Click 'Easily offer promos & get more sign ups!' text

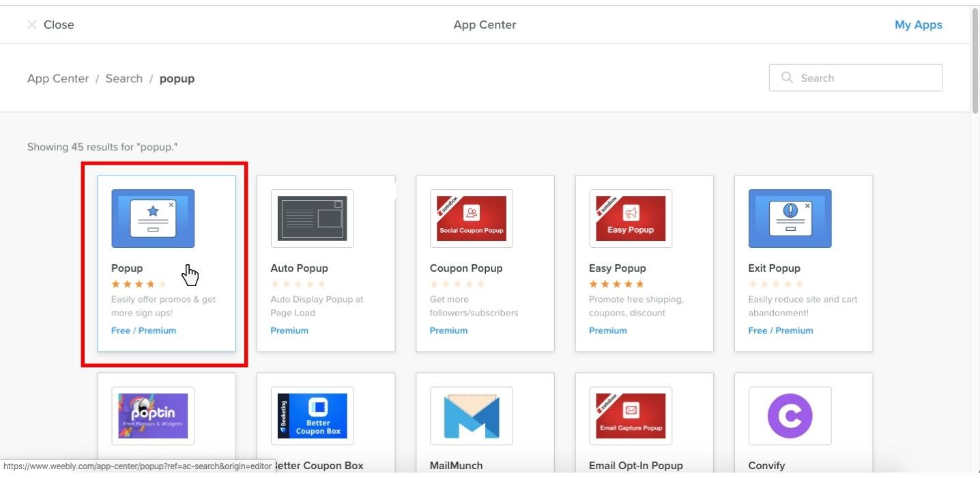pos(163,306)
